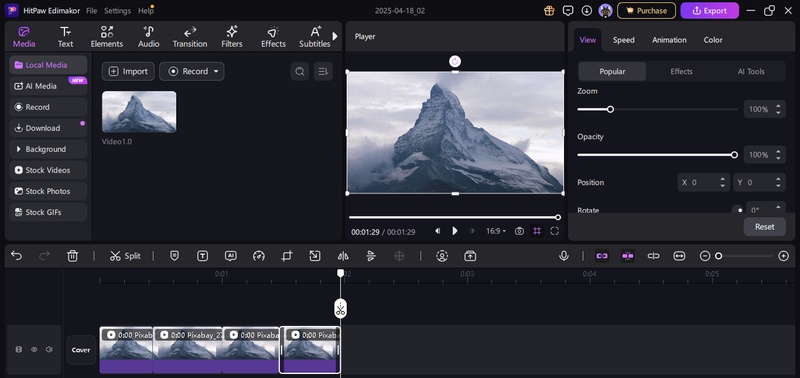
Task: Select Record in sidebar
Action: coord(48,107)
